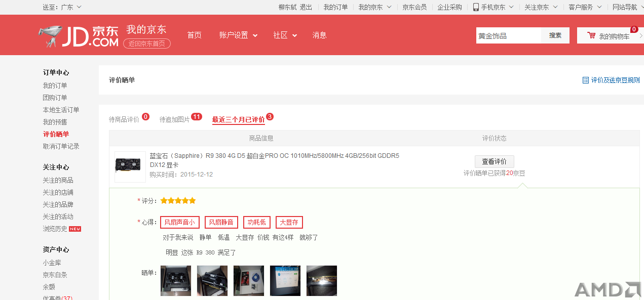Select the 风扇静音 tag
Image resolution: width=644 pixels, height=300 pixels.
tap(221, 222)
